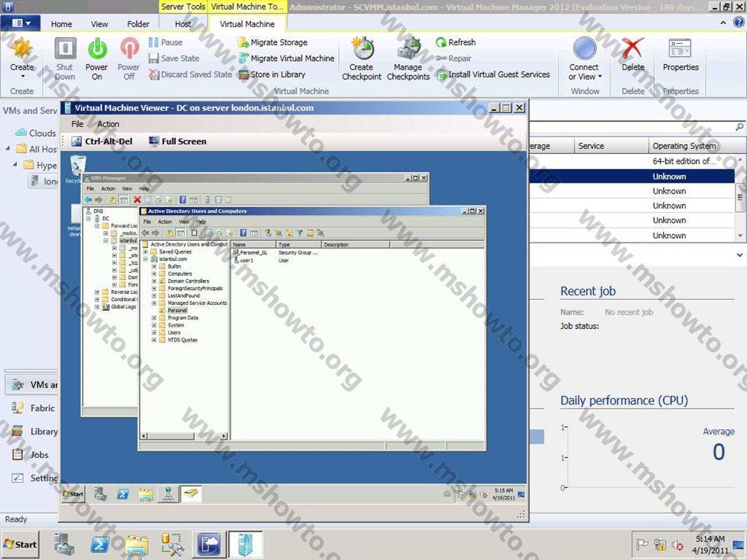
Task: Click the Create Checkpoint icon
Action: (x=362, y=49)
